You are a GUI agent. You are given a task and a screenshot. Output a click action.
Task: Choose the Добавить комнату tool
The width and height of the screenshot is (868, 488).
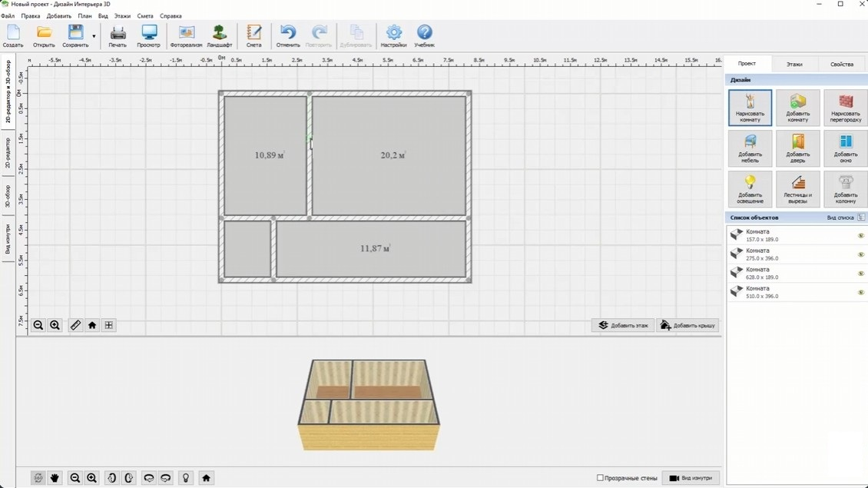797,108
